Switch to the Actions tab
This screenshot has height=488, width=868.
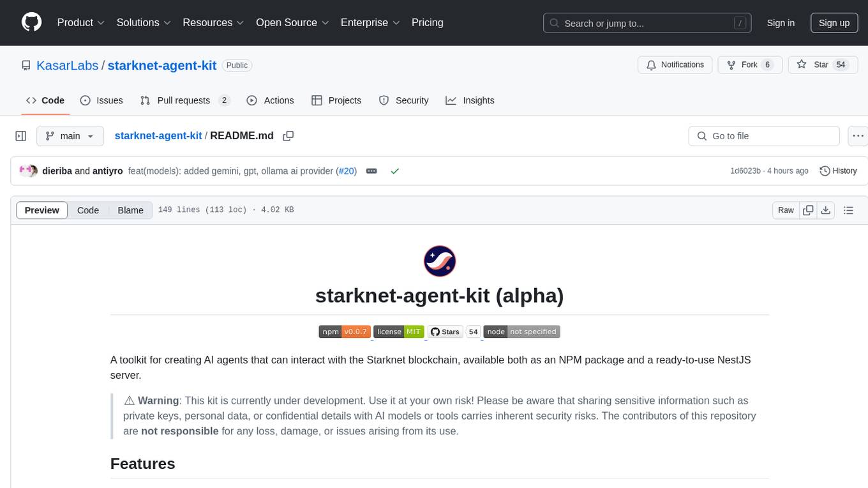tap(270, 100)
